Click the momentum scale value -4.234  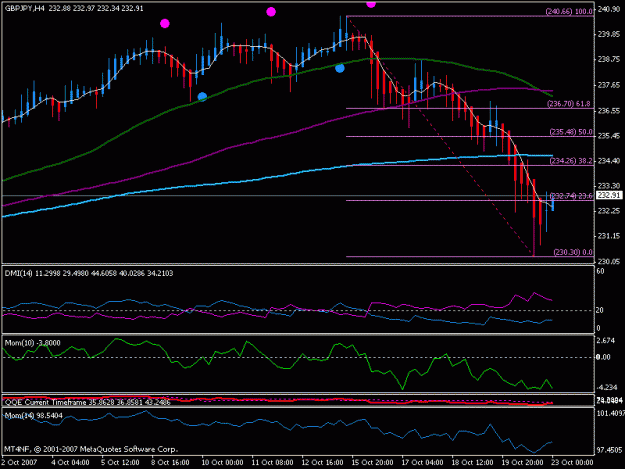pos(607,387)
